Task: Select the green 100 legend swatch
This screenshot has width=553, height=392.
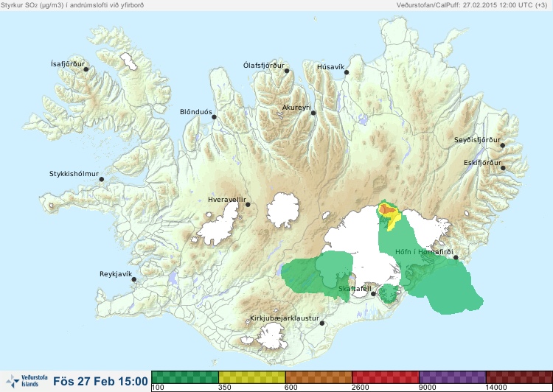Action: coord(185,377)
